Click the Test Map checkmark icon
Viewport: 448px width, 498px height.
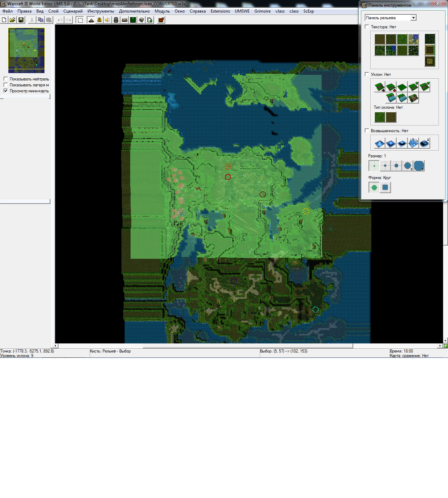click(x=161, y=20)
